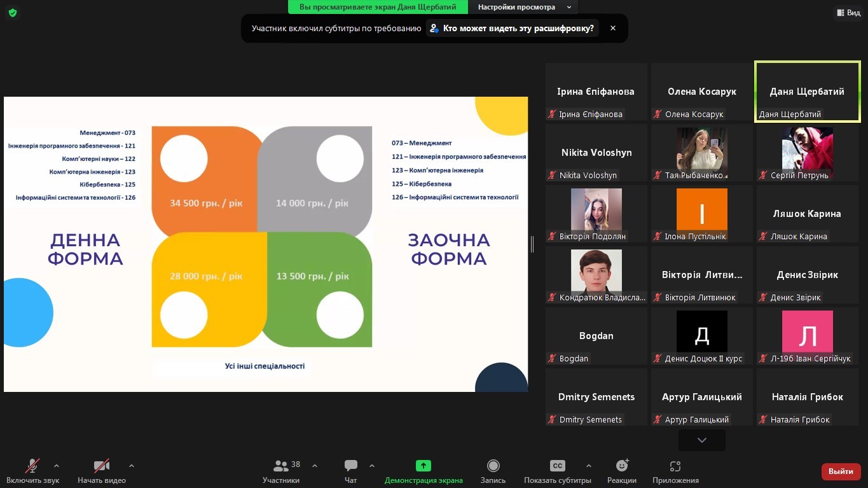
Task: Switch layout using the Вид menu
Action: click(848, 13)
